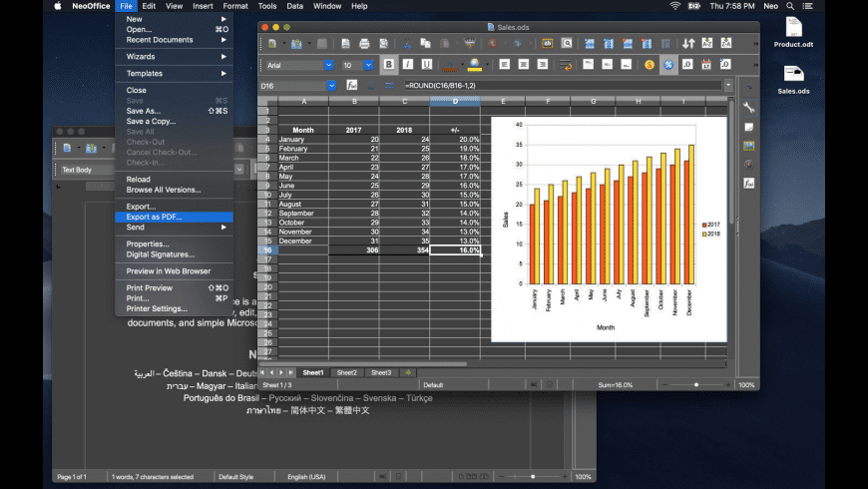Open the sidebar Gallery panel
This screenshot has width=868, height=489.
point(749,146)
